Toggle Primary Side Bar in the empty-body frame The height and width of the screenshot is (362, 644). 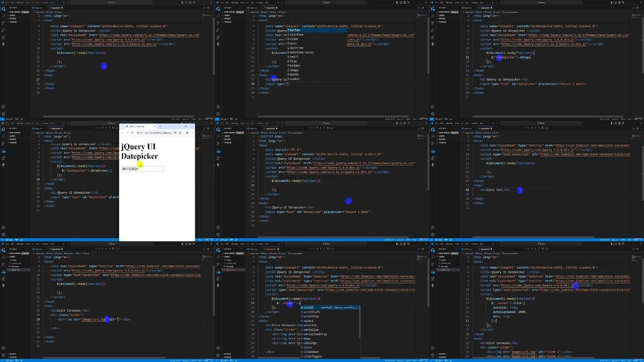coord(182,2)
